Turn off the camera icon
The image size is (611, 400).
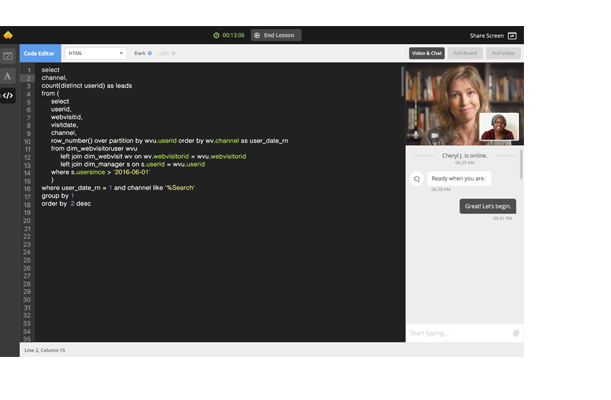coord(435,134)
